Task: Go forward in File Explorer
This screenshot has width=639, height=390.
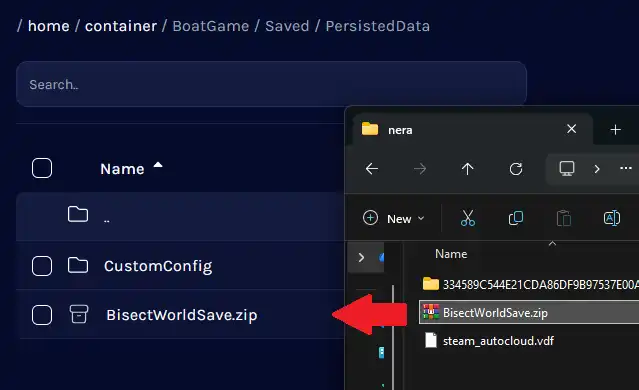Action: click(x=420, y=169)
